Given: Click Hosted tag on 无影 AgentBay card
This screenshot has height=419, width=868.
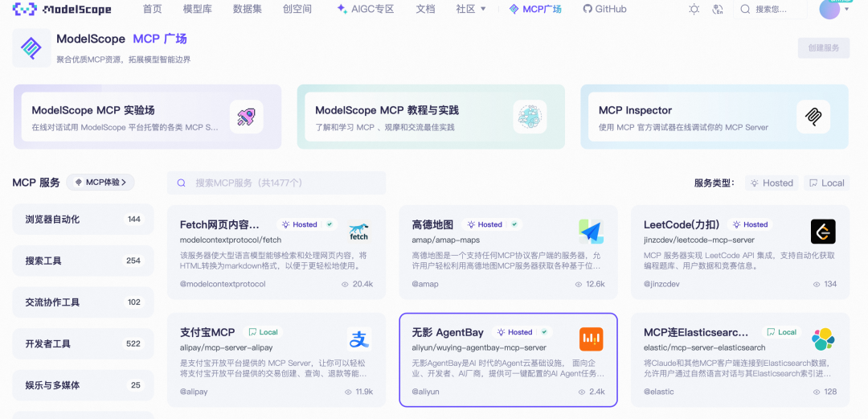Looking at the screenshot, I should (x=515, y=332).
